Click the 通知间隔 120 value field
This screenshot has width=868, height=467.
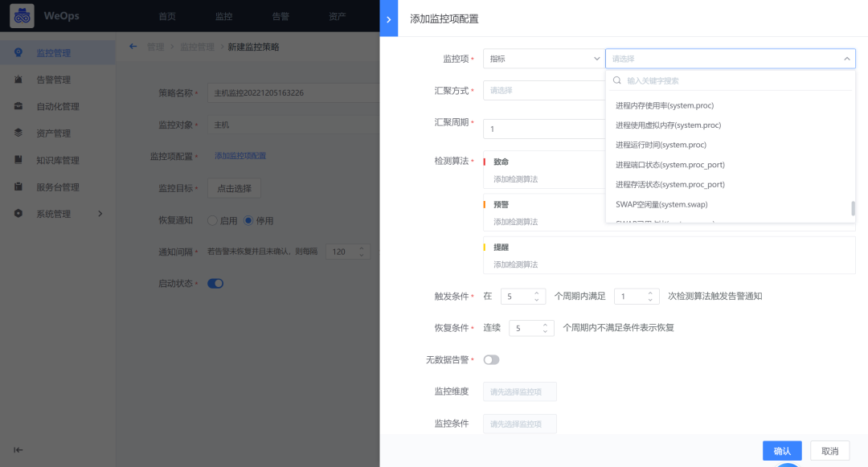coord(348,252)
